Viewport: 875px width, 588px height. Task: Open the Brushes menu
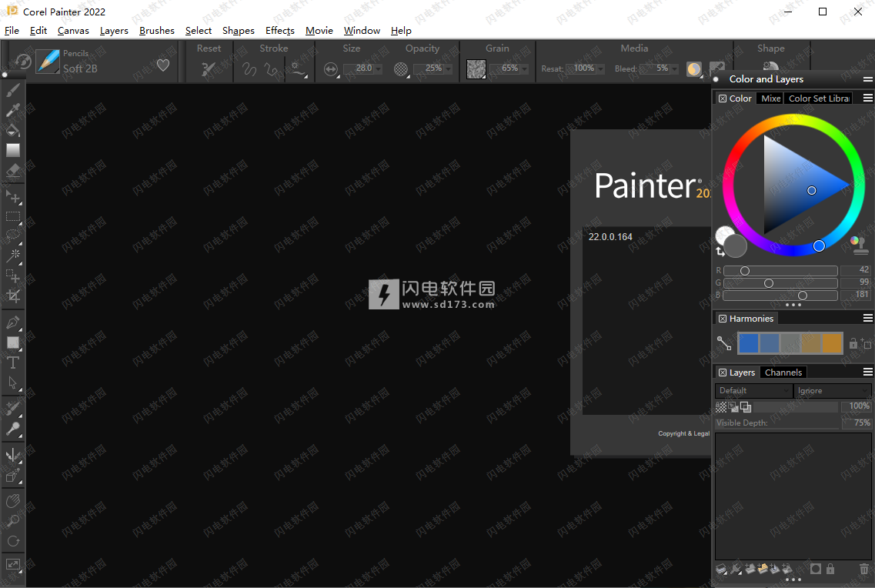click(x=157, y=31)
